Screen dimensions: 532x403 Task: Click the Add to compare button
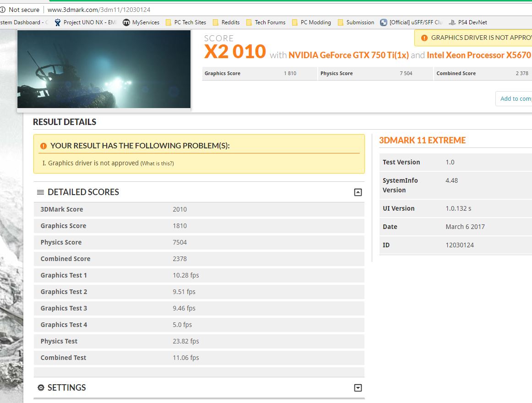[514, 98]
